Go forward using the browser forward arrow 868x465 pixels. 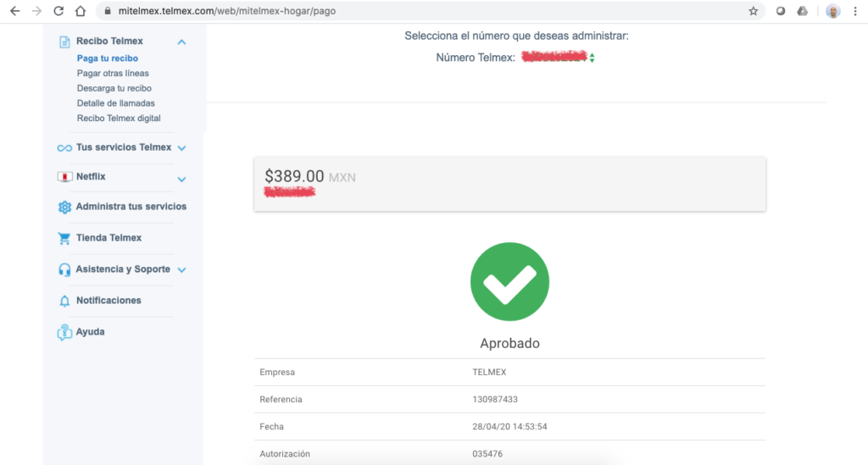[x=36, y=11]
